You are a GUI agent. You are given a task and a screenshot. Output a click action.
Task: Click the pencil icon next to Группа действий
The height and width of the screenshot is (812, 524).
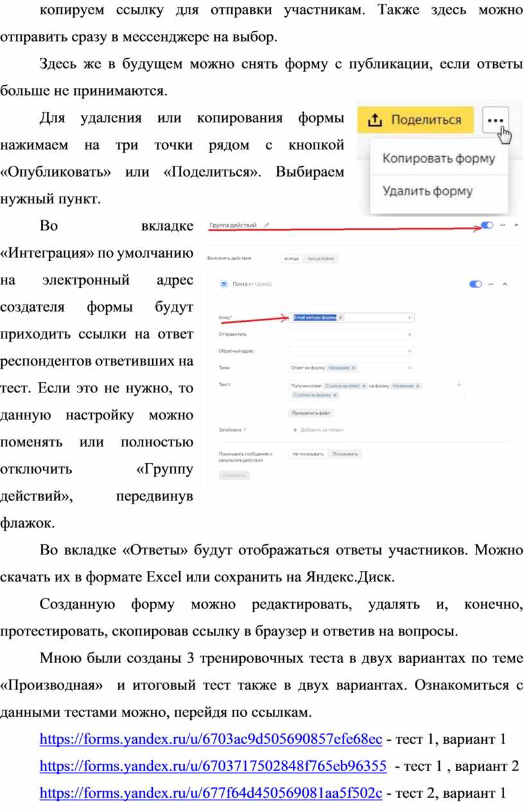coord(266,225)
